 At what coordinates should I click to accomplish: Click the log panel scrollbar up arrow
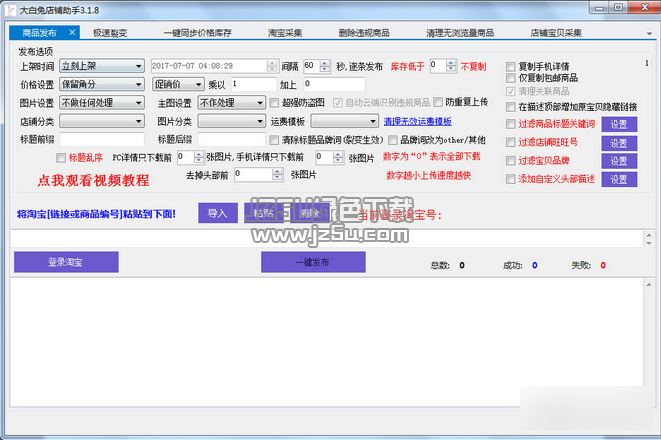648,285
